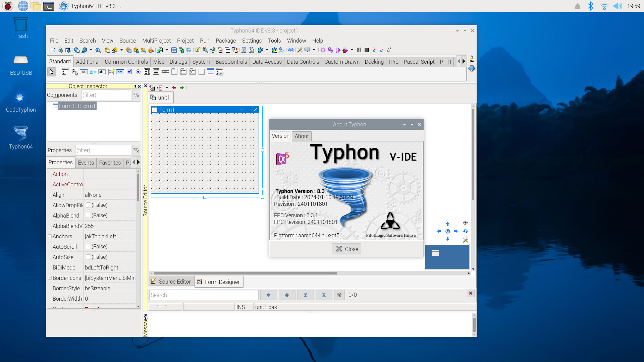Viewport: 644px width, 362px height.
Task: Select the TCheckBox component in palette
Action: [x=129, y=72]
